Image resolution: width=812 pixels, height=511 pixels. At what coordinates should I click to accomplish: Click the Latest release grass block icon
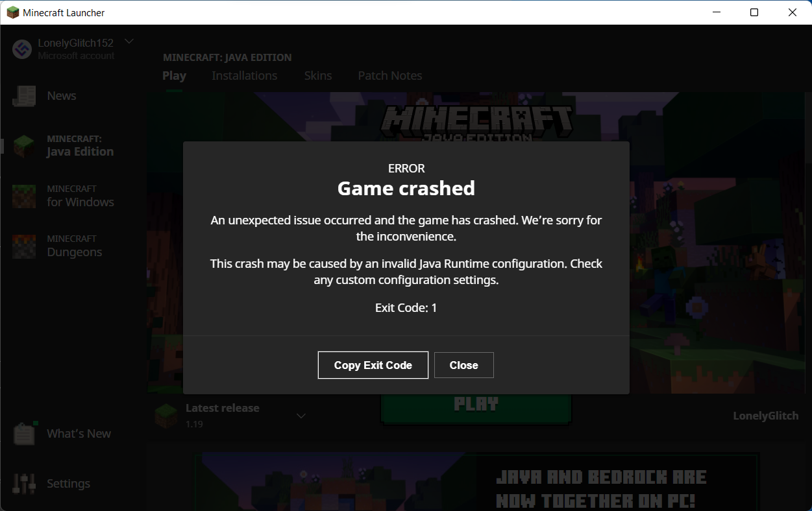point(166,416)
